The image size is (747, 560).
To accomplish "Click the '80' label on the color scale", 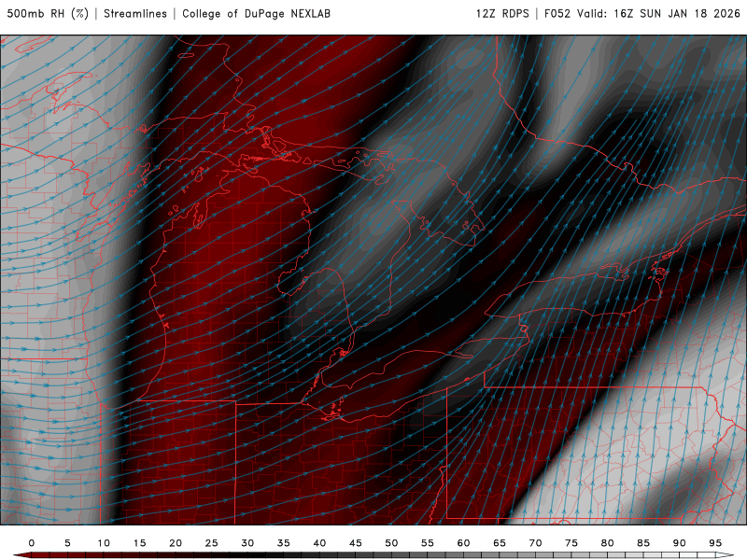I will pos(608,543).
